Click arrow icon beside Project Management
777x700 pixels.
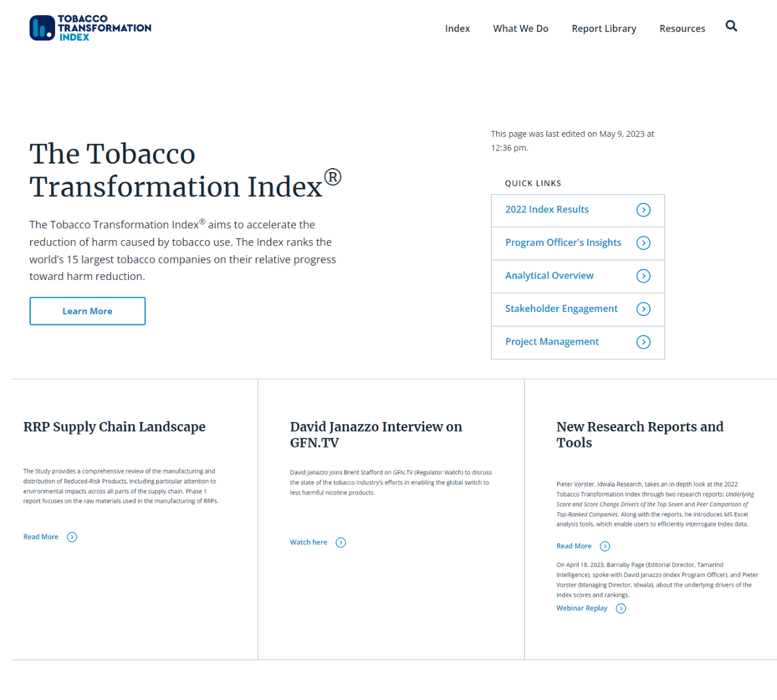coord(643,342)
